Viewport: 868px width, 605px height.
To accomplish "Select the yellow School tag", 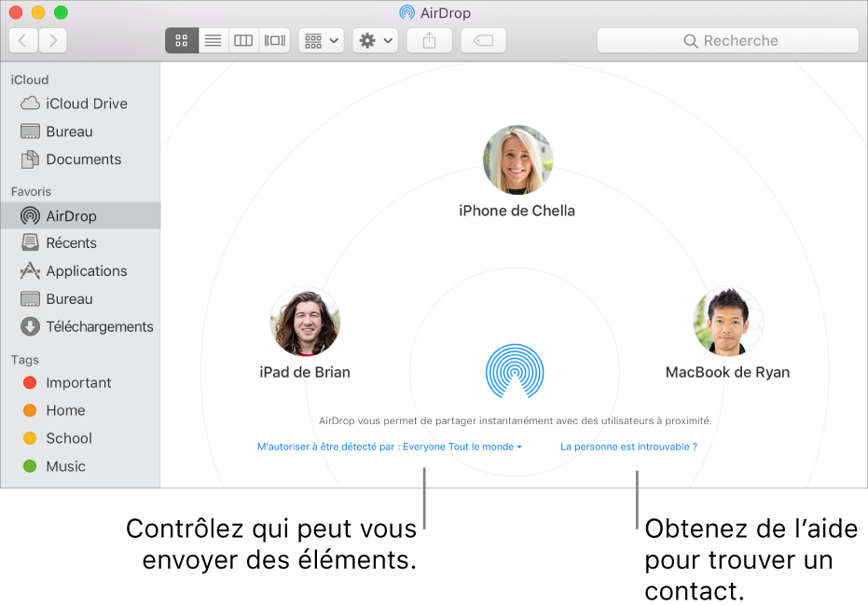I will point(80,438).
